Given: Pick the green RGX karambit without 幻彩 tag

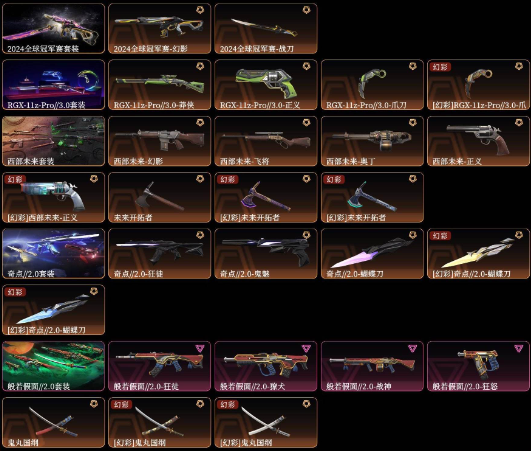Looking at the screenshot, I should click(x=372, y=85).
